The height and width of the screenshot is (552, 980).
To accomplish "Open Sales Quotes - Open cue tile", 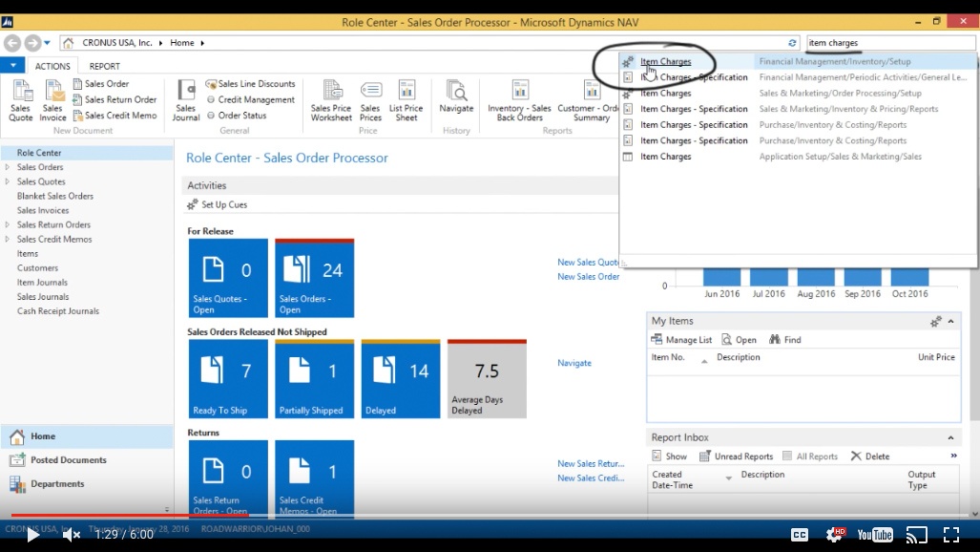I will [x=228, y=278].
